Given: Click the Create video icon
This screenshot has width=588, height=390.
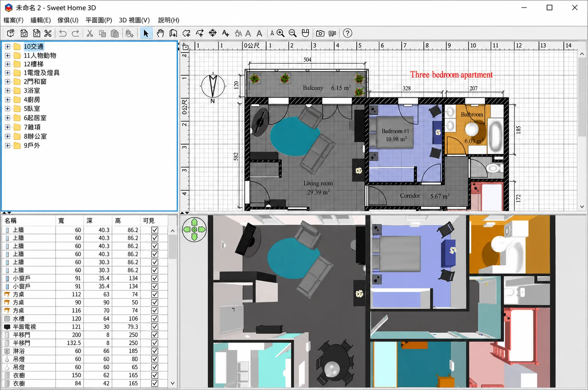Looking at the screenshot, I should tap(333, 33).
